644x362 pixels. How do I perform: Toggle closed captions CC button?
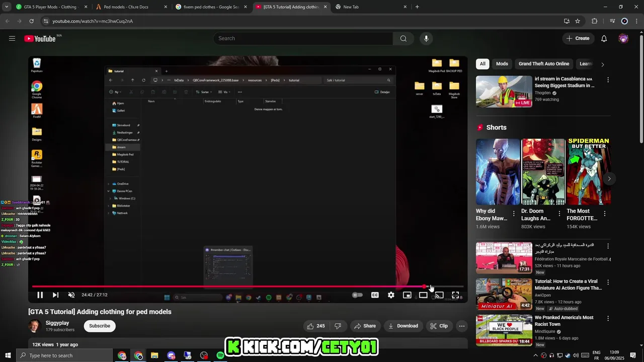pyautogui.click(x=375, y=295)
